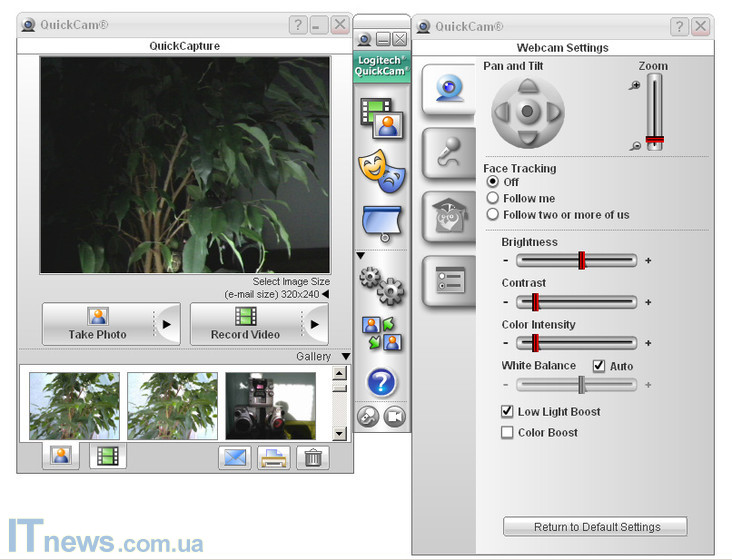Image resolution: width=732 pixels, height=560 pixels.
Task: Uncheck the Low Light Boost checkbox
Action: (x=507, y=412)
